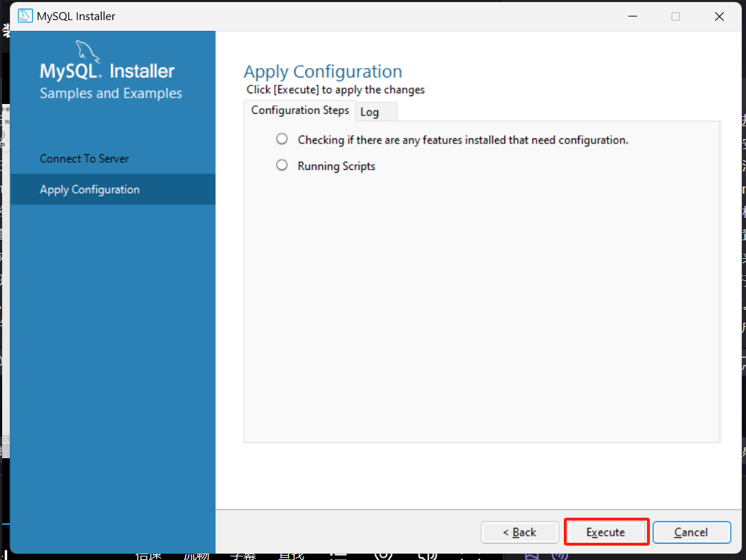Switch to the Log tab

376,112
